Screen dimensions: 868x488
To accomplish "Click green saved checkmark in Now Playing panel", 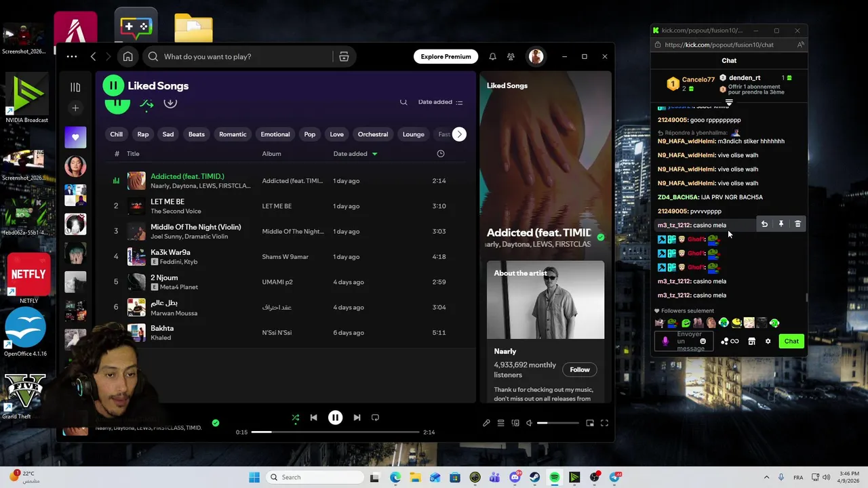I will pyautogui.click(x=600, y=237).
